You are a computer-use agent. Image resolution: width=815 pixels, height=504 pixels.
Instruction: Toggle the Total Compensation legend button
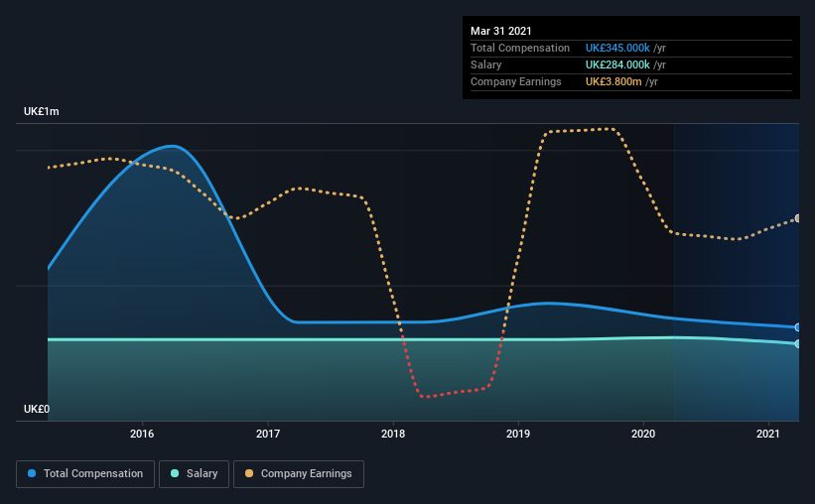85,474
